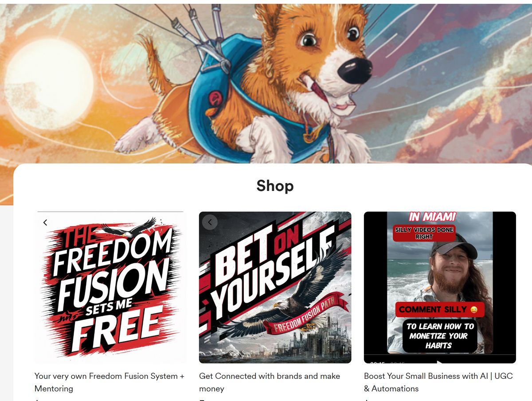Image resolution: width=532 pixels, height=401 pixels.
Task: Click the Miami beach video thumbnail
Action: tap(440, 288)
